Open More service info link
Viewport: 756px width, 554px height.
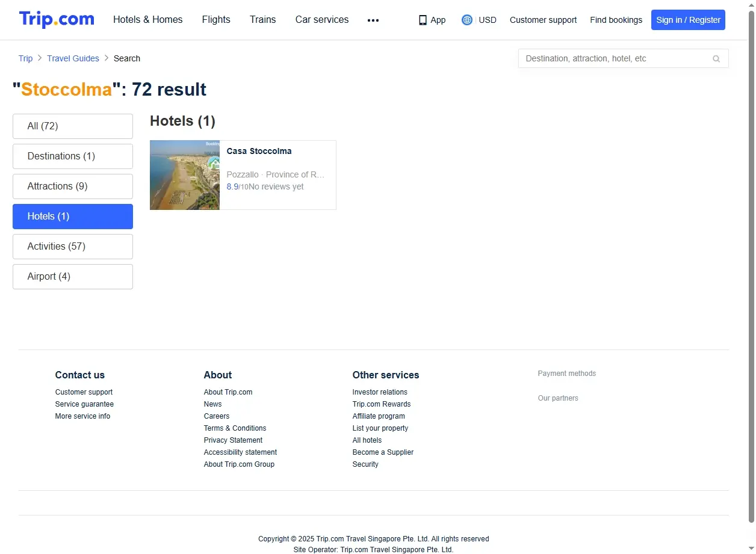82,416
